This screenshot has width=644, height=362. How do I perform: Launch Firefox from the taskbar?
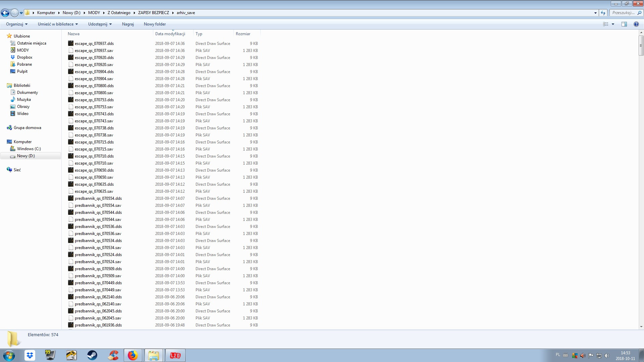[133, 355]
